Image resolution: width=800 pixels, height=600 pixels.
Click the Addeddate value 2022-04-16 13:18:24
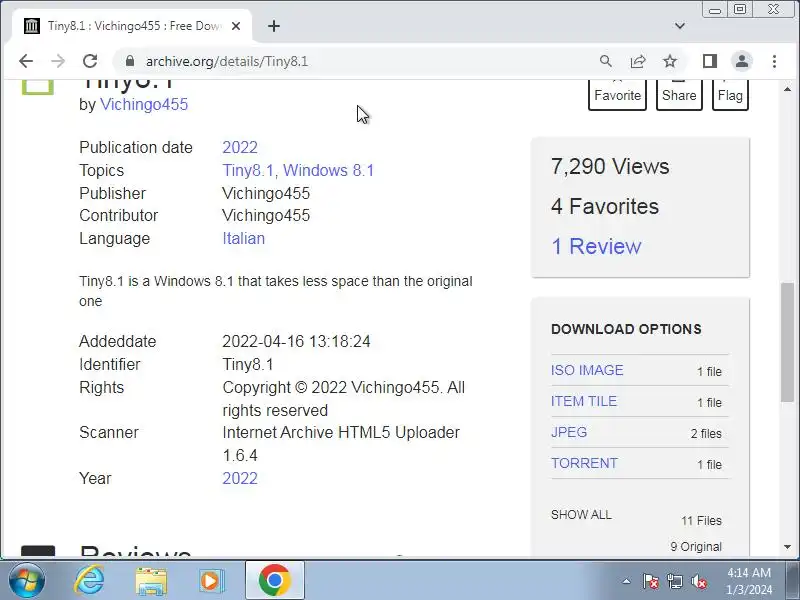pyautogui.click(x=296, y=341)
